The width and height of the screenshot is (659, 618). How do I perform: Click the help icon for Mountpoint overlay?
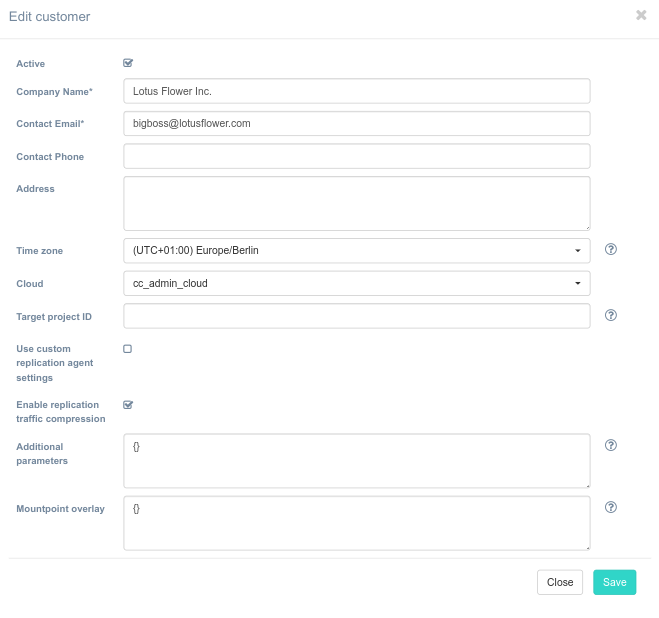pos(611,507)
